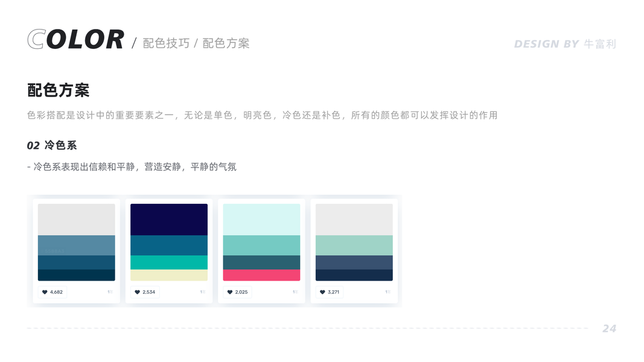Choose the cream yellow swatch in second palette
This screenshot has width=644, height=362.
point(169,275)
